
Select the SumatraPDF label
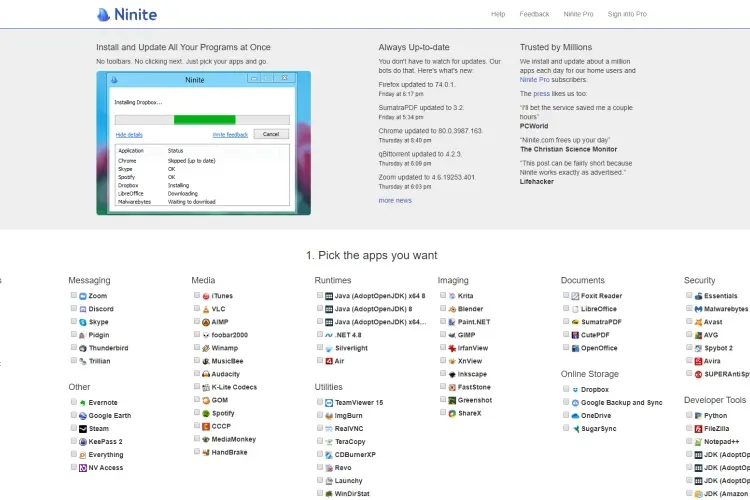click(601, 322)
